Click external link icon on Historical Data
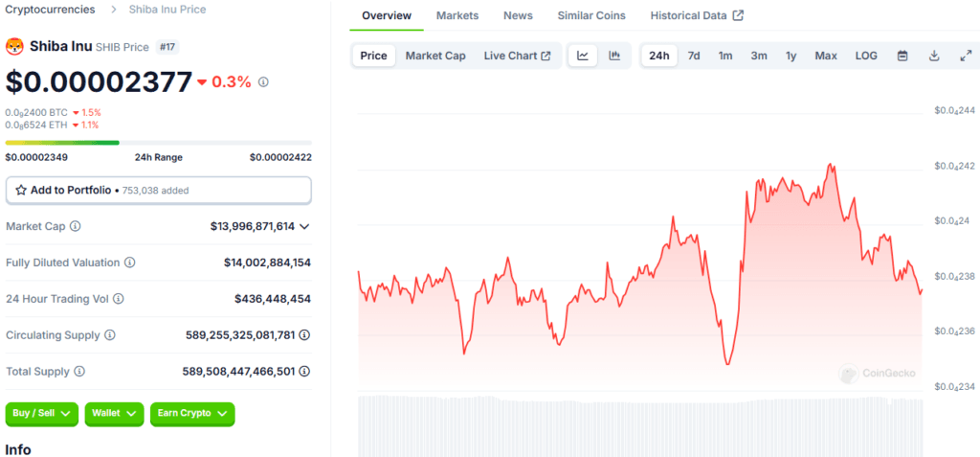Screen dimensions: 980x457 pos(738,15)
